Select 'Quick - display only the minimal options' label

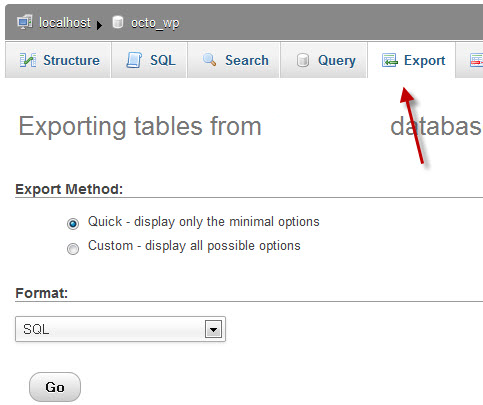(204, 222)
